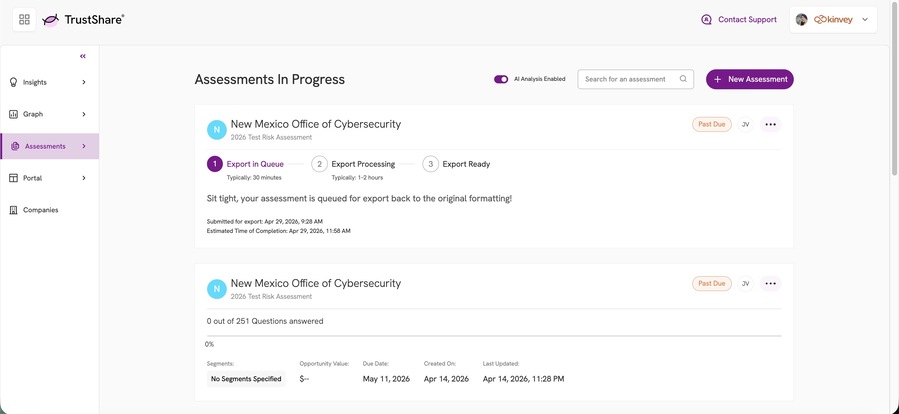Screen dimensions: 899x414
Task: Click the user avatar photo
Action: click(802, 19)
